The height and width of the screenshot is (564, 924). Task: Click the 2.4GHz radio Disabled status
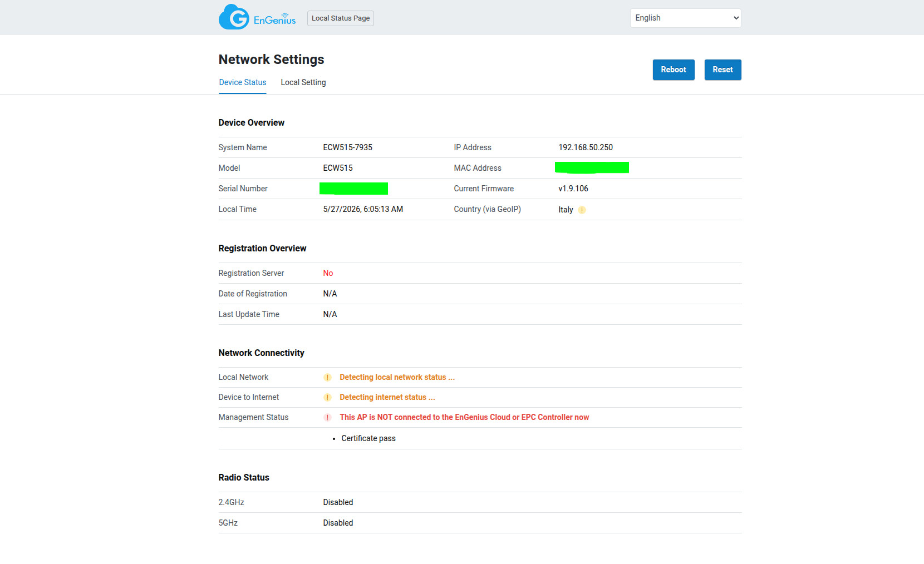(338, 502)
